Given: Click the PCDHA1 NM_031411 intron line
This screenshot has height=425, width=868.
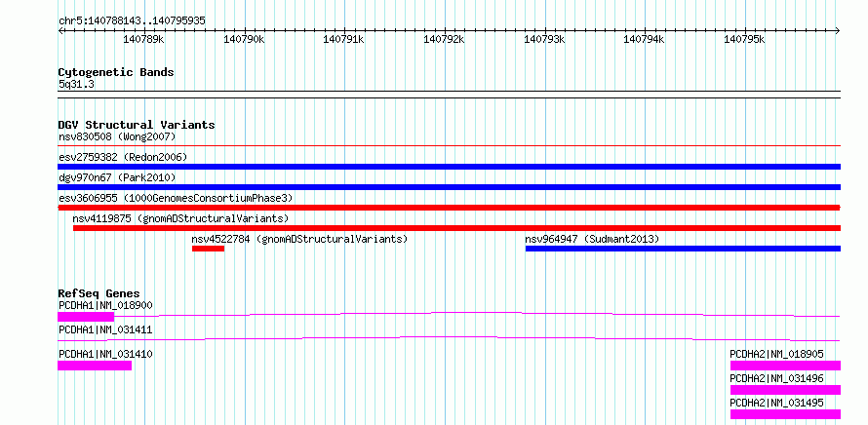Looking at the screenshot, I should 449,338.
